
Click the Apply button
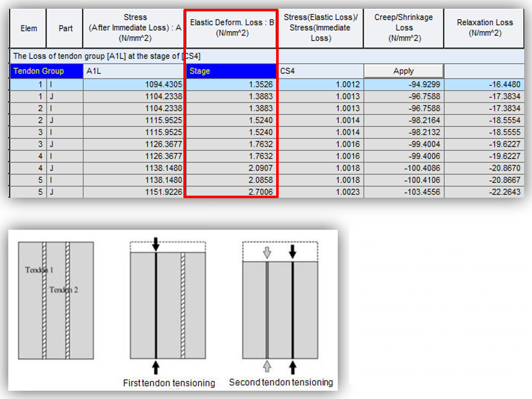click(x=403, y=71)
